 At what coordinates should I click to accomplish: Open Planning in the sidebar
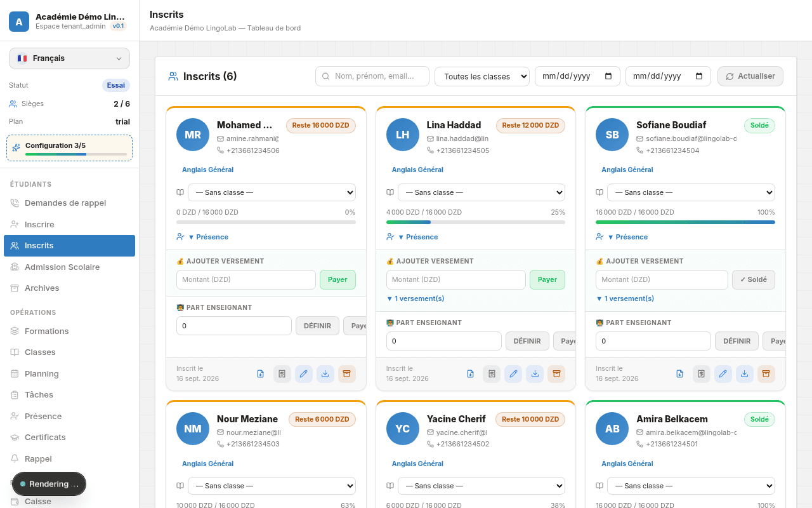pyautogui.click(x=70, y=374)
